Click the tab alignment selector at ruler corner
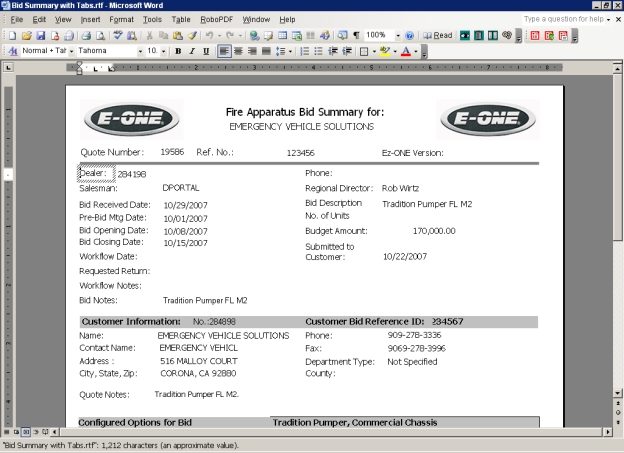This screenshot has height=453, width=624. (8, 67)
